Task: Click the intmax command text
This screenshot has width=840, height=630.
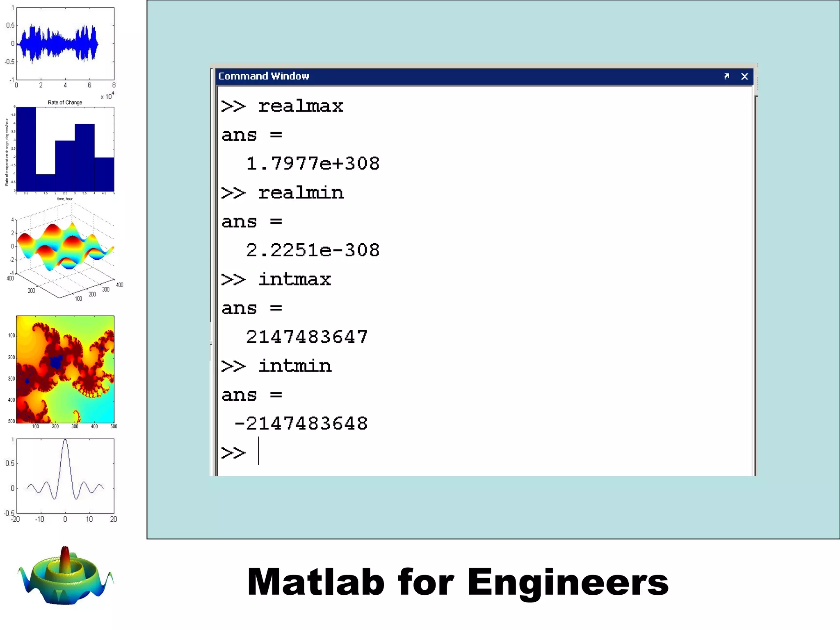Action: [x=294, y=280]
